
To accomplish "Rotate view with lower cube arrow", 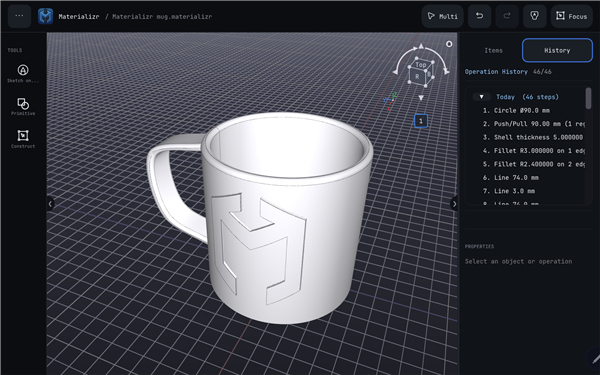I will tap(421, 98).
